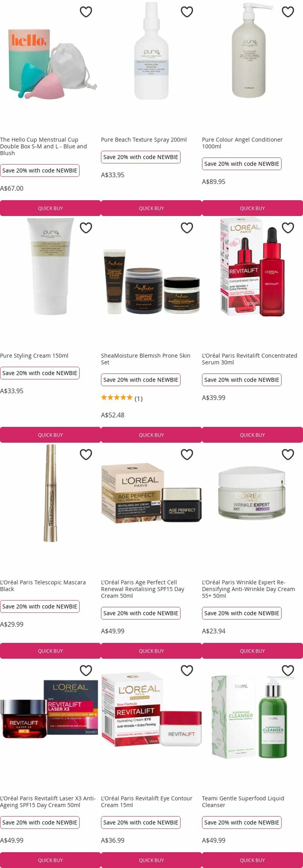The image size is (303, 868).
Task: Favorite the Pure Beach Texture Spray
Action: [x=187, y=12]
